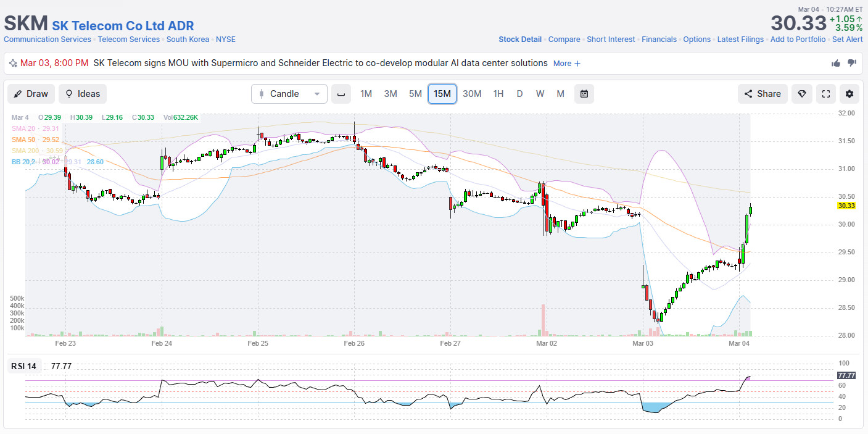Click the 30.33 price axis tag

846,206
